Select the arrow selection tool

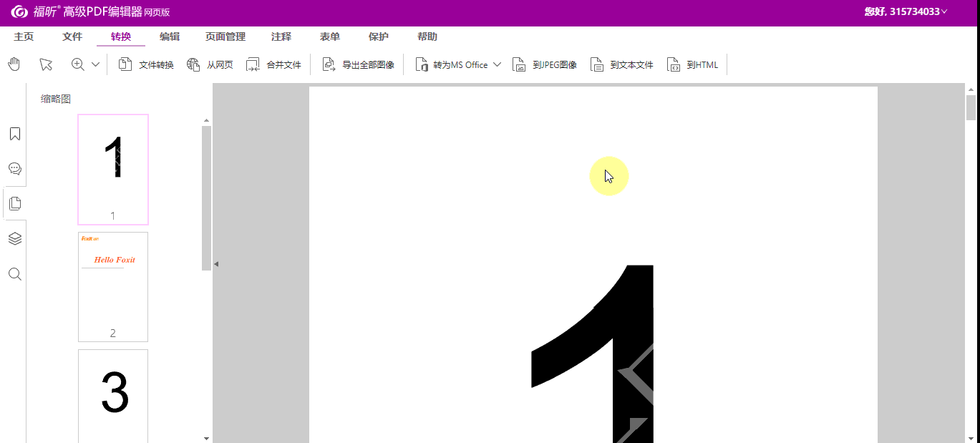pyautogui.click(x=46, y=64)
